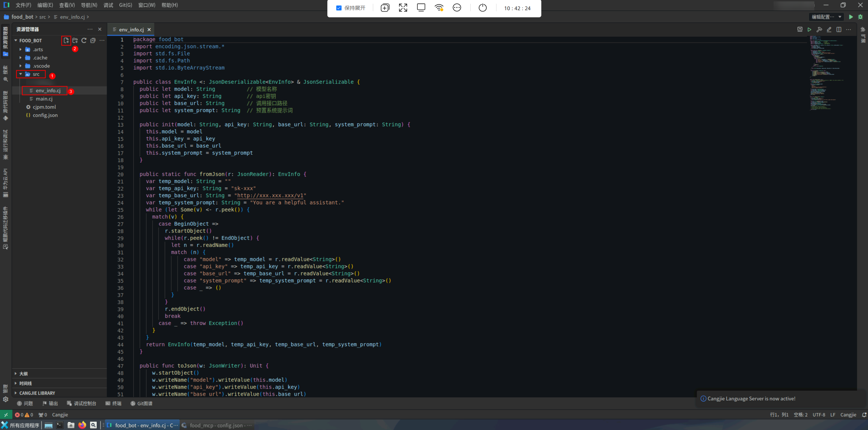Viewport: 868px width, 430px height.
Task: Collapse all folders in explorer
Action: [x=93, y=40]
